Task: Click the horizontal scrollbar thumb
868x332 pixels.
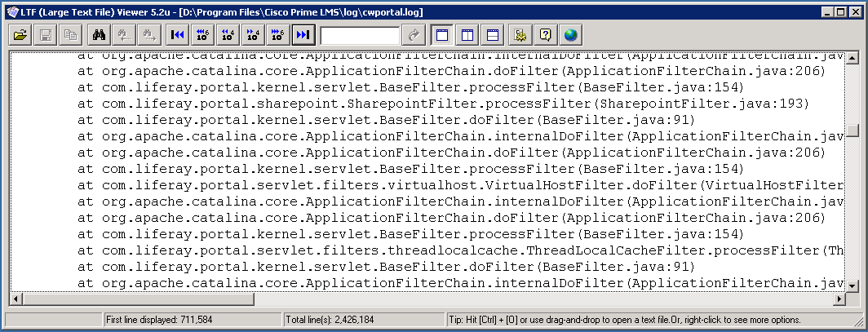Action: point(138,299)
